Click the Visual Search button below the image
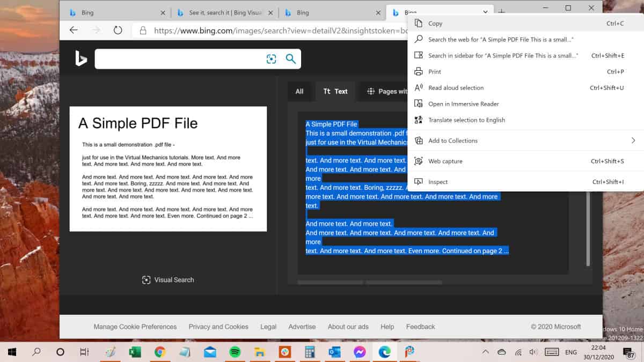This screenshot has width=644, height=362. point(168,279)
